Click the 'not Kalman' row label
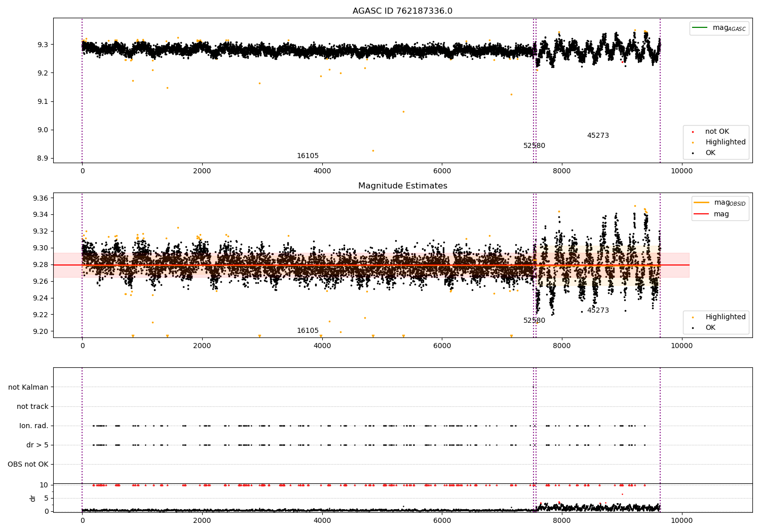 pos(28,388)
